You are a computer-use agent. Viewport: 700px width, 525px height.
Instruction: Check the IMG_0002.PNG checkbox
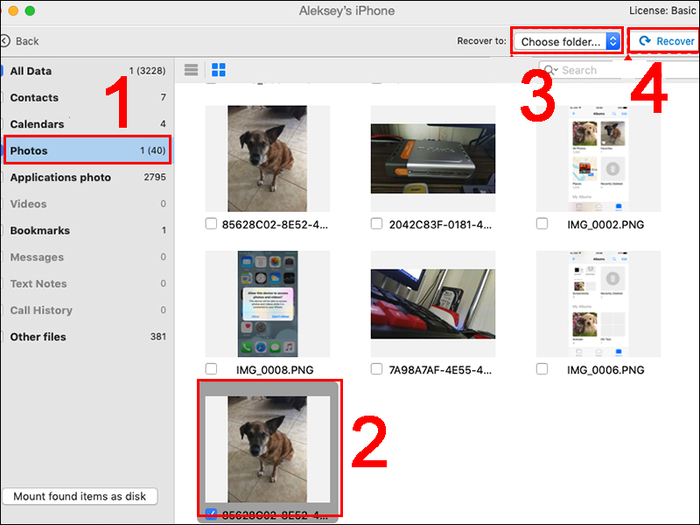542,223
